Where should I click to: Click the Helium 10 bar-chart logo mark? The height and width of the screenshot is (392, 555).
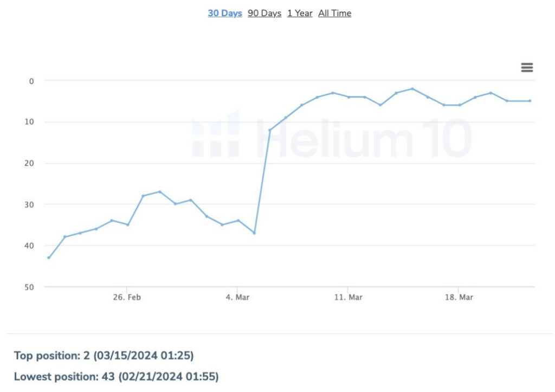click(217, 136)
